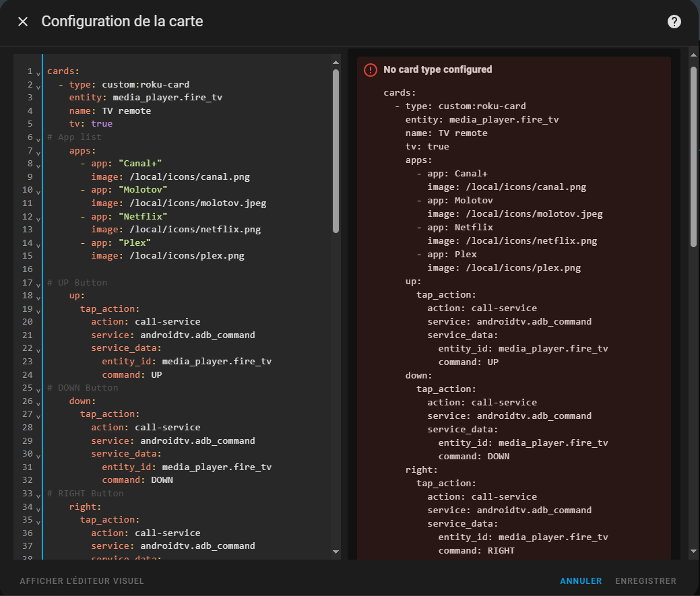The width and height of the screenshot is (700, 596).
Task: Click the editor scrollbar up arrow
Action: click(x=336, y=63)
